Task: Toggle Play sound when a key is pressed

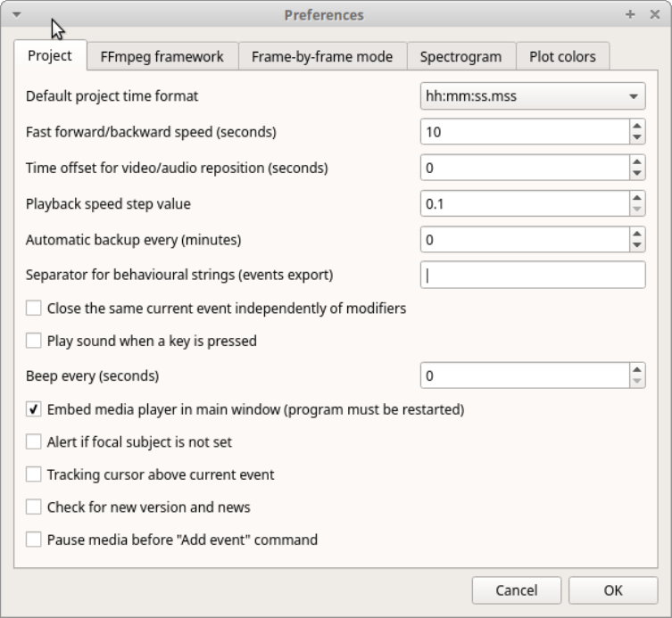Action: pos(34,341)
